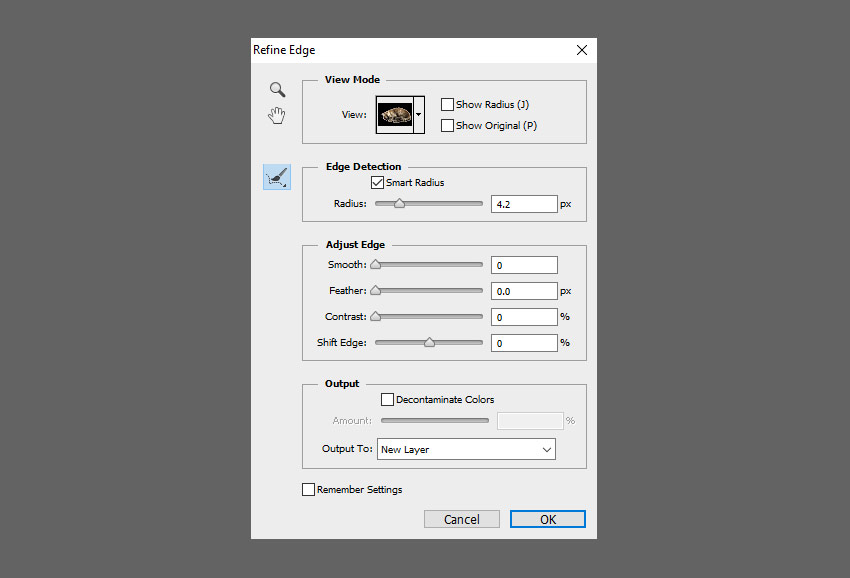Click the Cancel button
This screenshot has width=850, height=578.
462,519
